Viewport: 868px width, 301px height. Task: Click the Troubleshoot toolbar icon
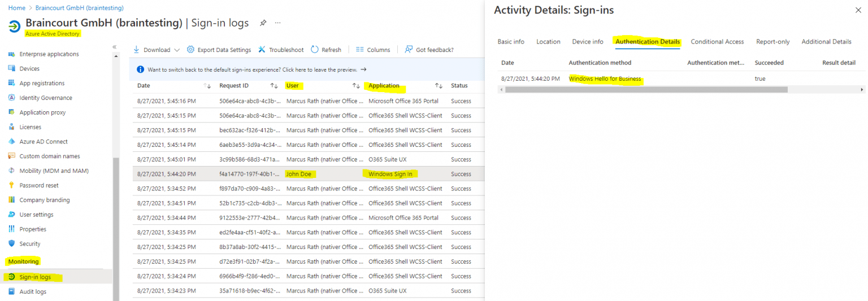click(262, 50)
